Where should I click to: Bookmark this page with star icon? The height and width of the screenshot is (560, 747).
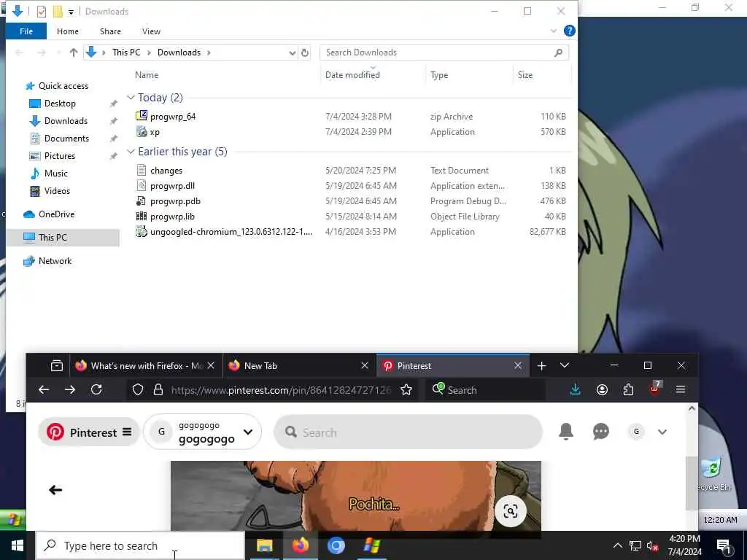(x=406, y=390)
